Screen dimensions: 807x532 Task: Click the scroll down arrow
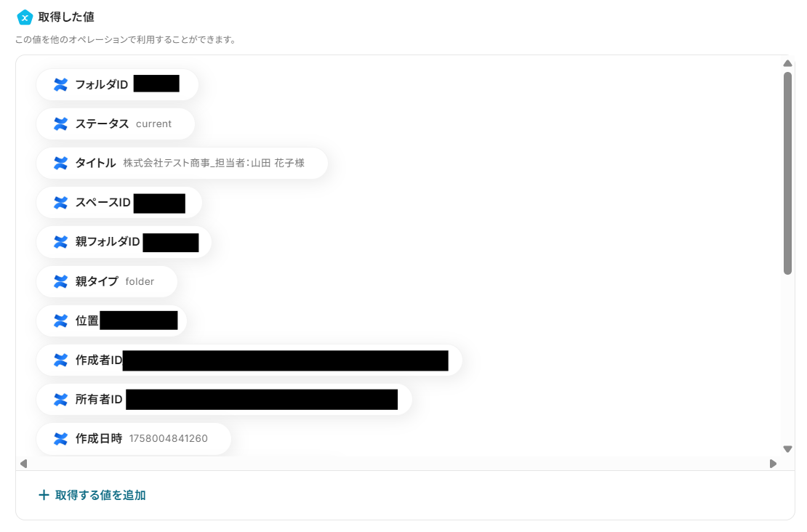[x=787, y=449]
